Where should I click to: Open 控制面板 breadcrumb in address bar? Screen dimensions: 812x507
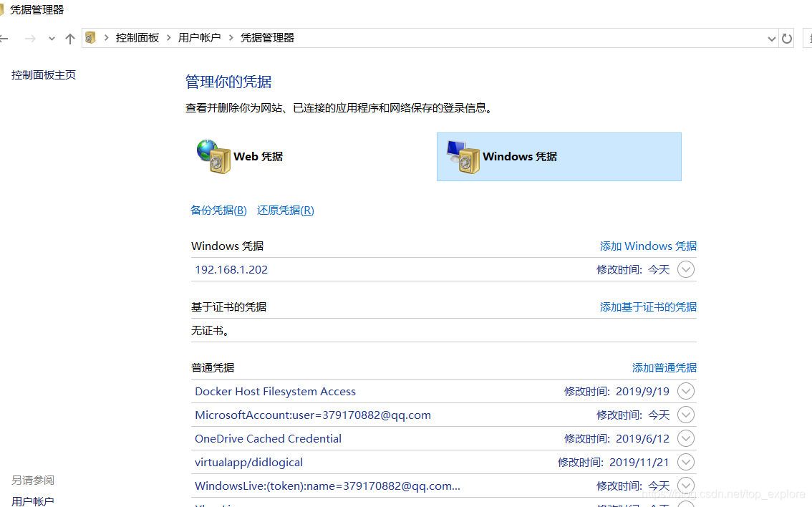coord(137,38)
